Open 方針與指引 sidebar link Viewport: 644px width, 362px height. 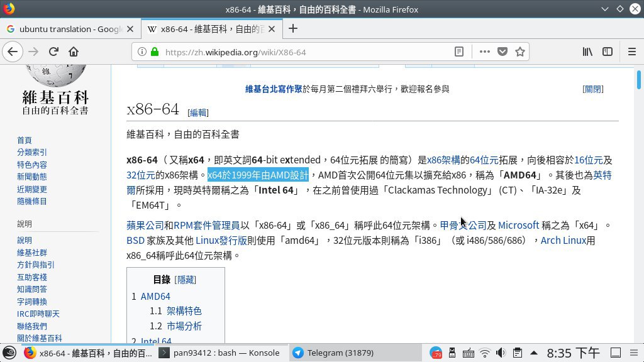coord(36,265)
